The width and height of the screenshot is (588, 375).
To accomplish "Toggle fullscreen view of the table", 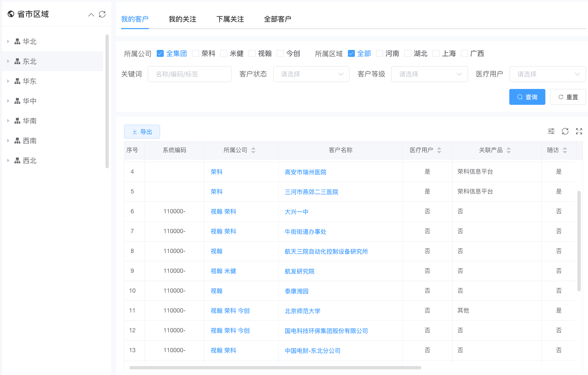I will click(x=579, y=131).
